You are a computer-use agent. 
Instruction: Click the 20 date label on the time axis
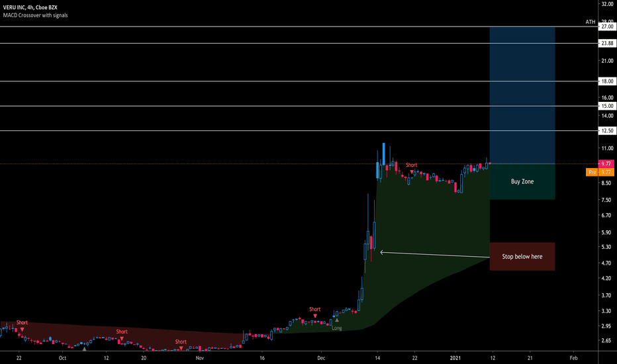tap(144, 358)
